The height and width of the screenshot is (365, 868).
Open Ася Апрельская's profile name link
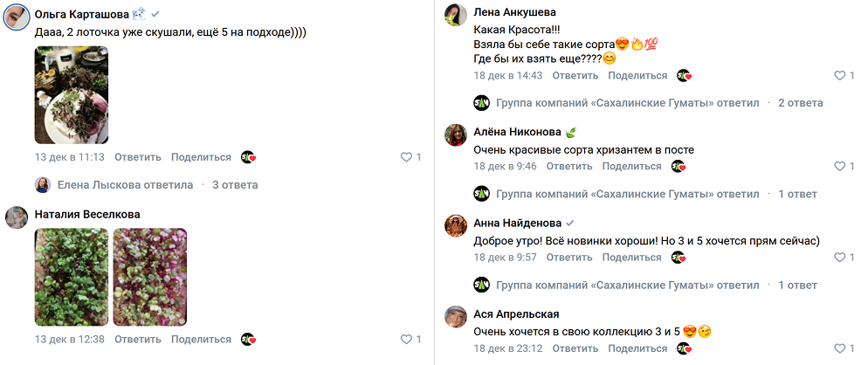coord(516,313)
